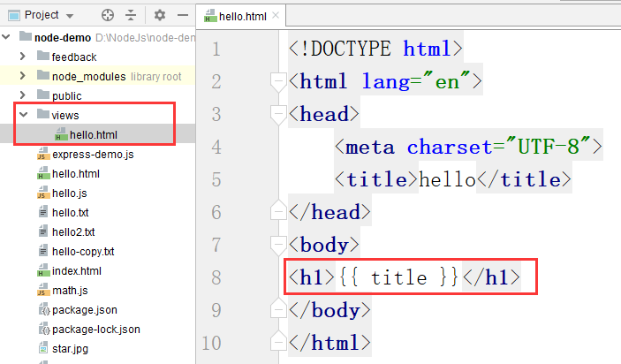Open the Project view dropdown
The height and width of the screenshot is (364, 621).
click(70, 16)
